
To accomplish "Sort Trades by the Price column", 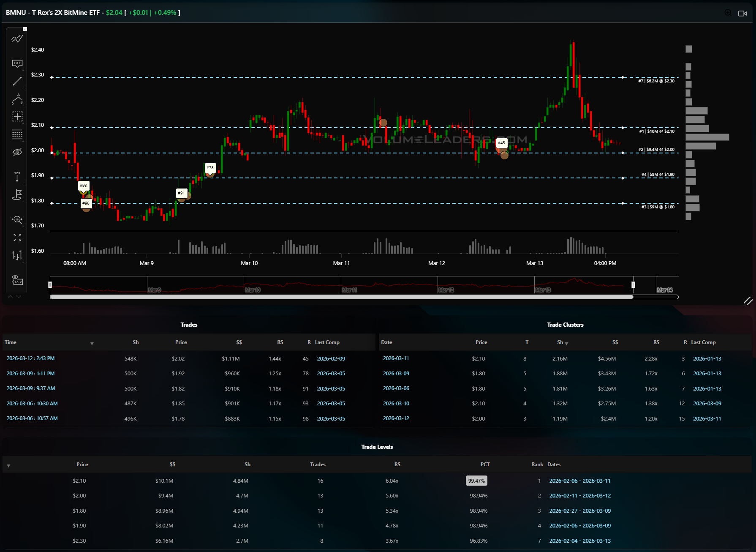I will (181, 342).
